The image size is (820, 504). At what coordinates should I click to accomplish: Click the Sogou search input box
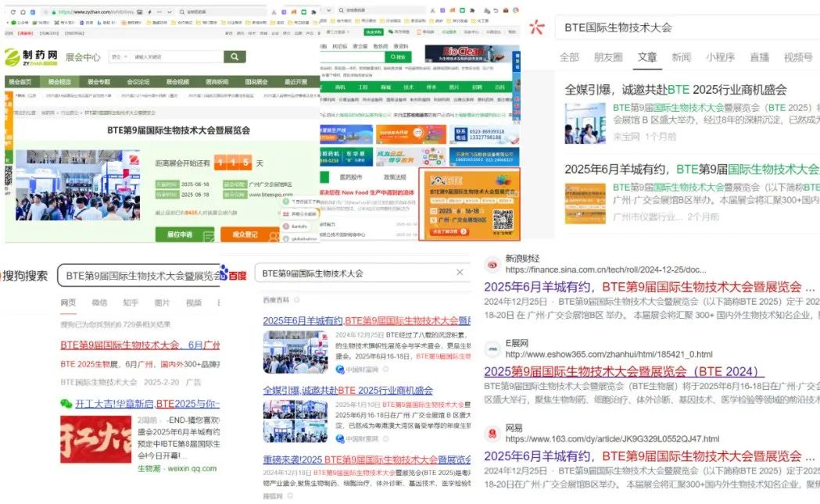[x=139, y=275]
